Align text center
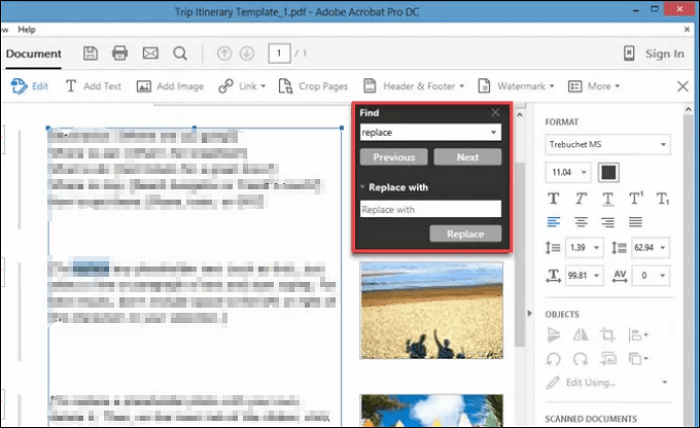The height and width of the screenshot is (428, 700). tap(581, 222)
